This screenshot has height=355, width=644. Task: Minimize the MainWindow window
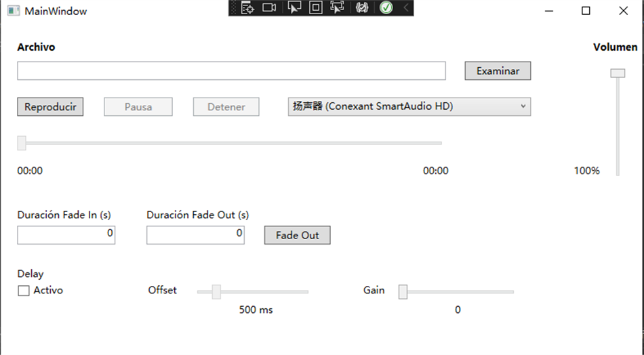tap(549, 11)
